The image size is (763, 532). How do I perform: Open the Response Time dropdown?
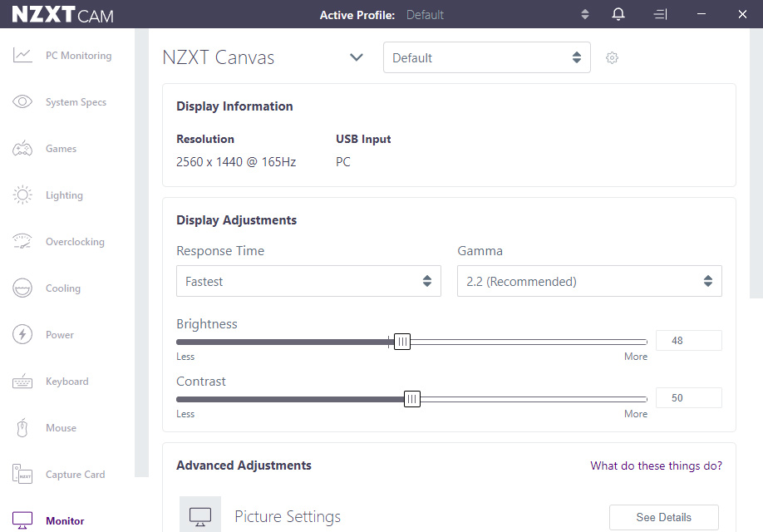tap(308, 282)
